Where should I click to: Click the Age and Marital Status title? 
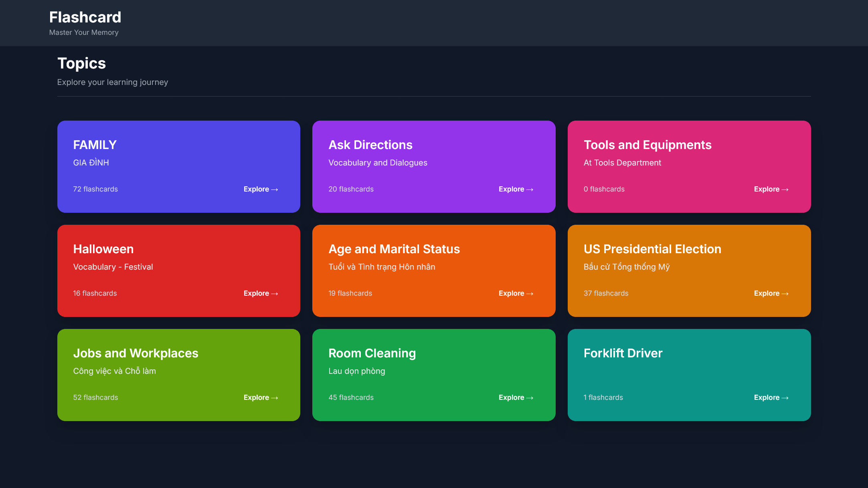click(x=394, y=249)
